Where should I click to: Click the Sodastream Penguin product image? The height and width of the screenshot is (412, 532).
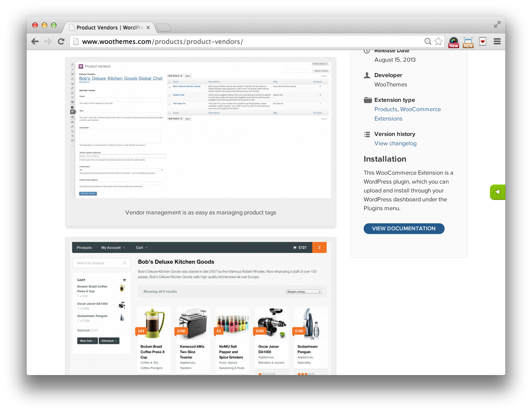click(x=311, y=323)
